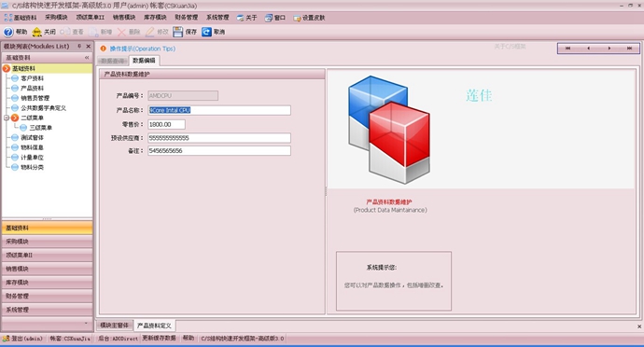Click the 新增 add-new toolbar icon
644x347 pixels.
pos(93,32)
